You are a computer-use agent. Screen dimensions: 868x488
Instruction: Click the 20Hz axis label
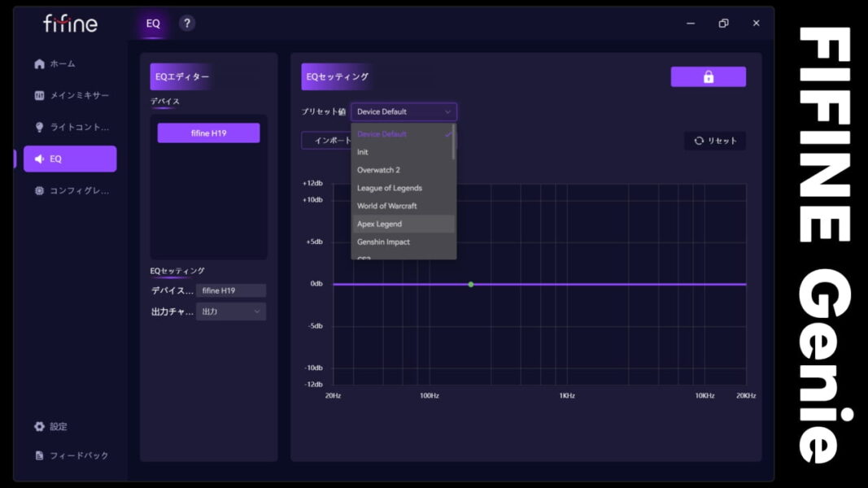point(334,396)
